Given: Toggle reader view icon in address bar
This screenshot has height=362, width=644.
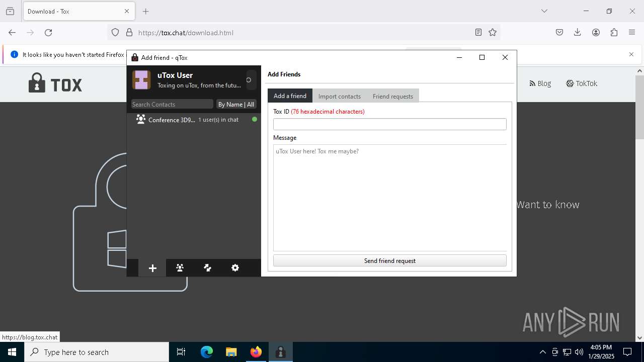Looking at the screenshot, I should tap(478, 32).
